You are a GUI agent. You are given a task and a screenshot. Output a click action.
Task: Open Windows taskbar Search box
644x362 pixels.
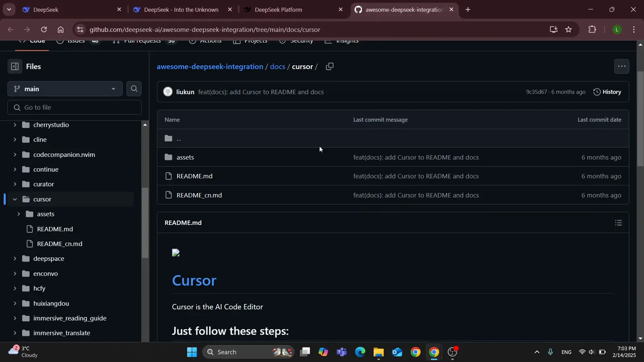(248, 352)
